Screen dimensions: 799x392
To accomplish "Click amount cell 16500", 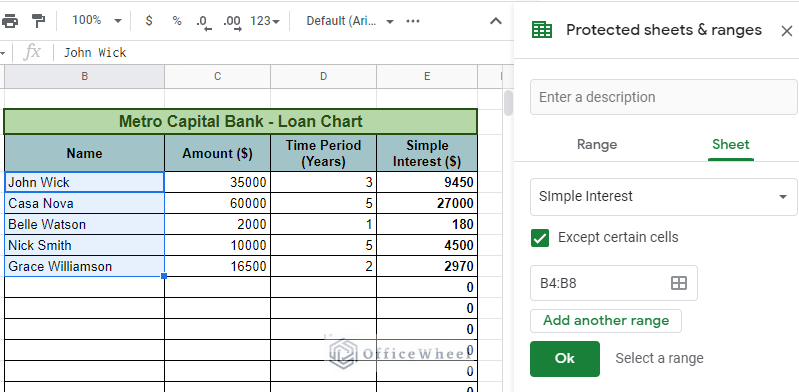I will click(218, 266).
